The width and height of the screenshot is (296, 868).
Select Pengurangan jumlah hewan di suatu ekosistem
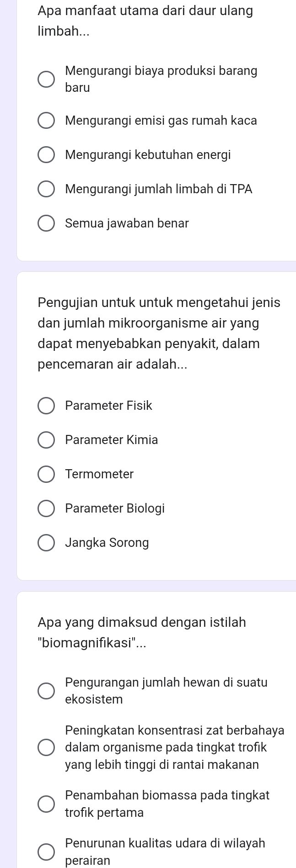click(46, 691)
